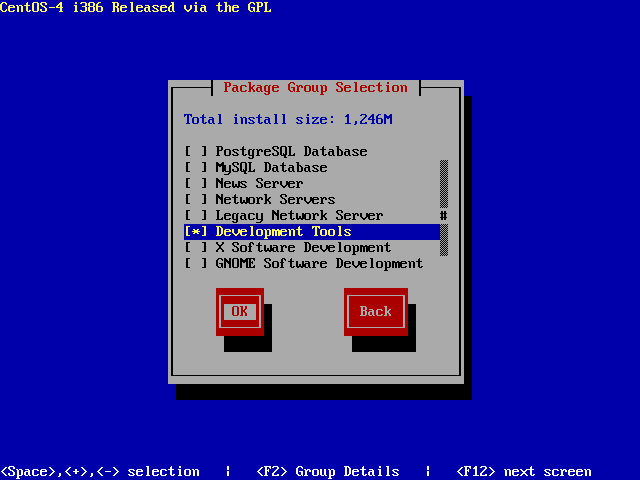
Task: Check the GNOME Software Development checkbox
Action: (196, 263)
